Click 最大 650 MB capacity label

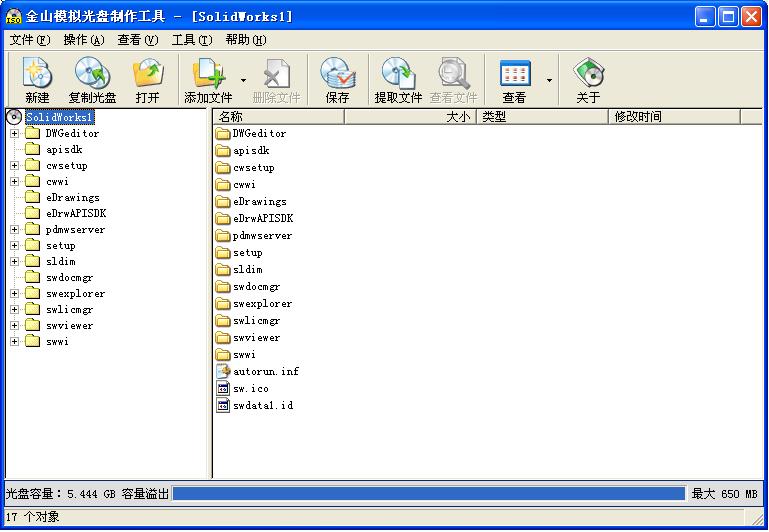coord(724,494)
